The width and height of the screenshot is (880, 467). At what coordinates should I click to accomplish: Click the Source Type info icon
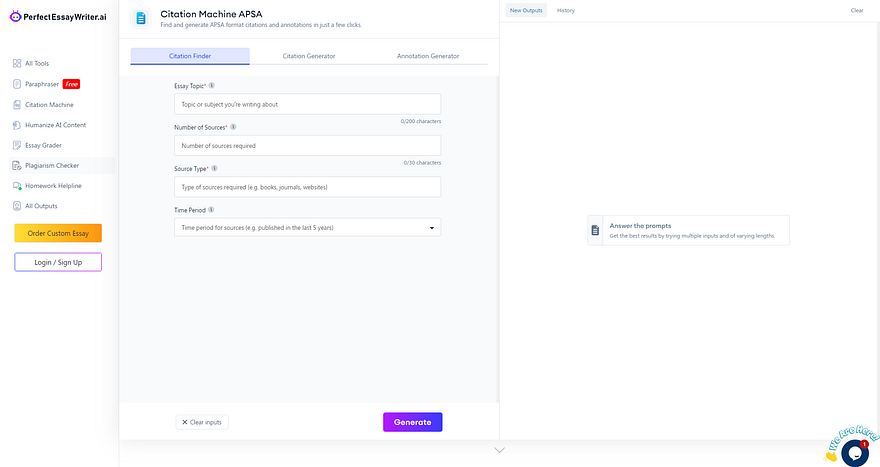214,168
